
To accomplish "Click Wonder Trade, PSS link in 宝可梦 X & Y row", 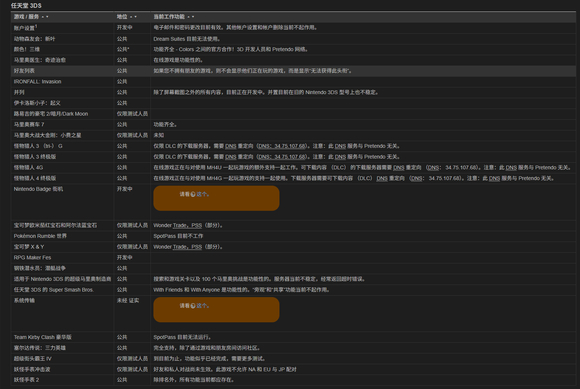I will 187,247.
